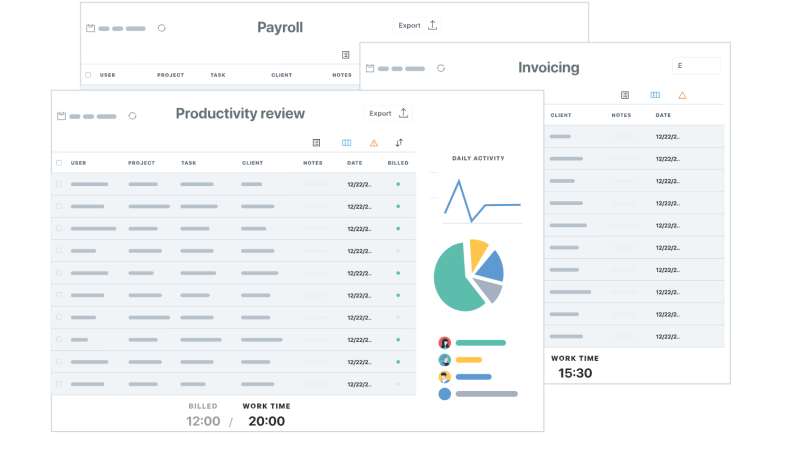Open the calendar picker in Productivity review
This screenshot has height=459, width=800.
(x=61, y=116)
